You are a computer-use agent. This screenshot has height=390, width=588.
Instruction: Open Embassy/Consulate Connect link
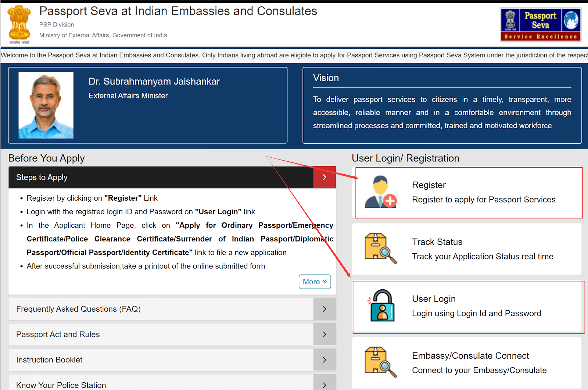(470, 356)
